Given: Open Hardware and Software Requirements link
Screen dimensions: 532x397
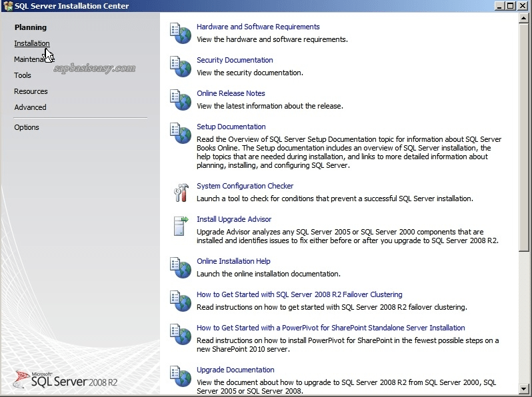Looking at the screenshot, I should point(258,27).
